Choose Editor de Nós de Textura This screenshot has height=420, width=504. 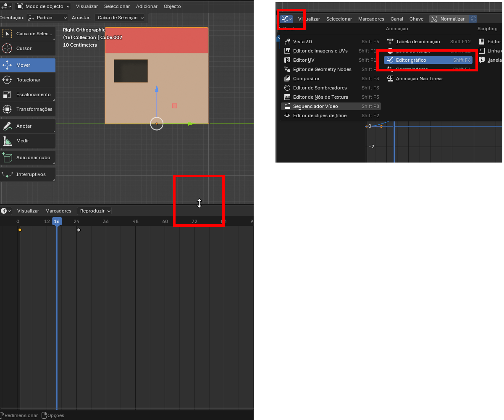tap(331, 97)
